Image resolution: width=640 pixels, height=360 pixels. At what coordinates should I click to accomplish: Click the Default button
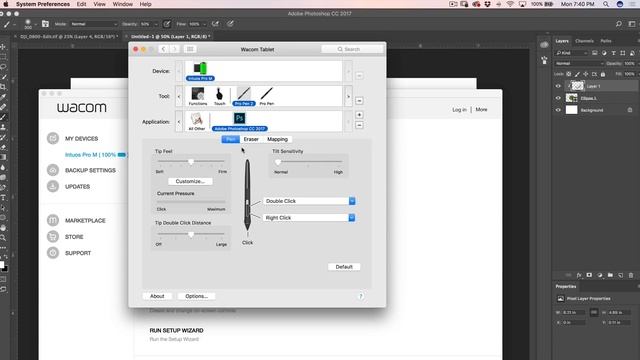coord(344,267)
